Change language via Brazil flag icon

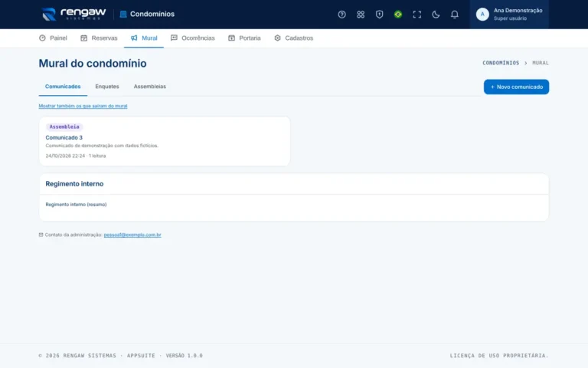pos(398,15)
